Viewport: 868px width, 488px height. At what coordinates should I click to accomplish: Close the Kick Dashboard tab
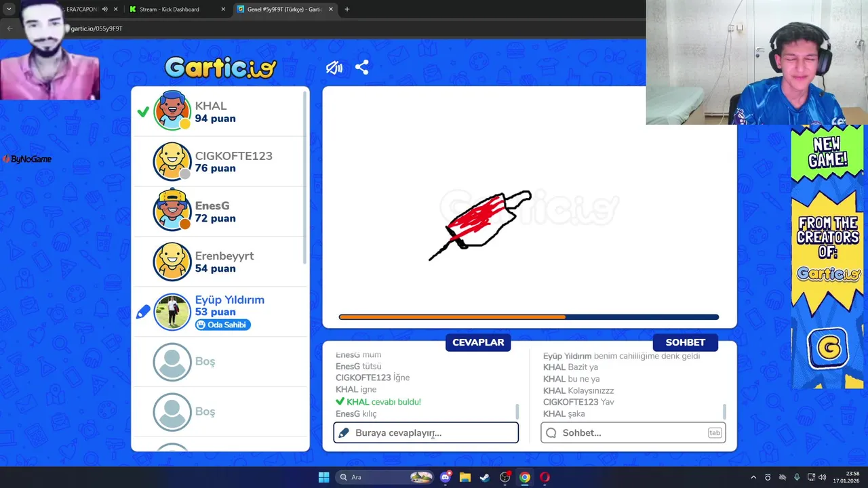[x=224, y=9]
